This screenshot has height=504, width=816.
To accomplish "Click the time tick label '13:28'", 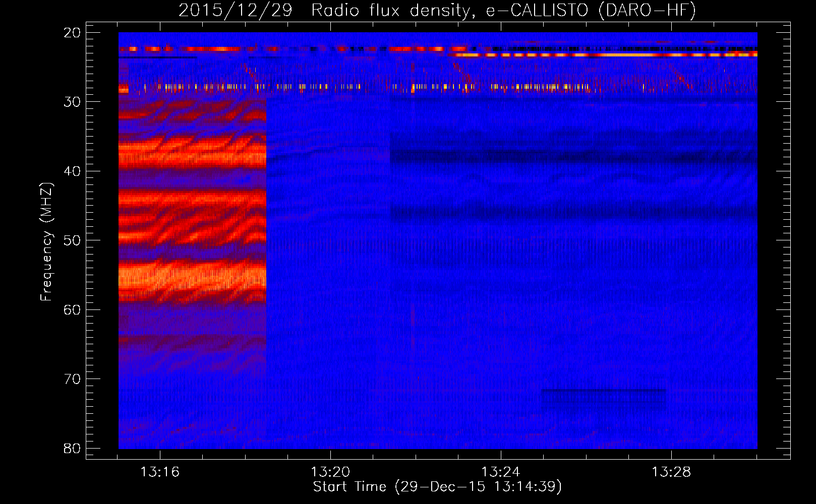I will click(671, 472).
